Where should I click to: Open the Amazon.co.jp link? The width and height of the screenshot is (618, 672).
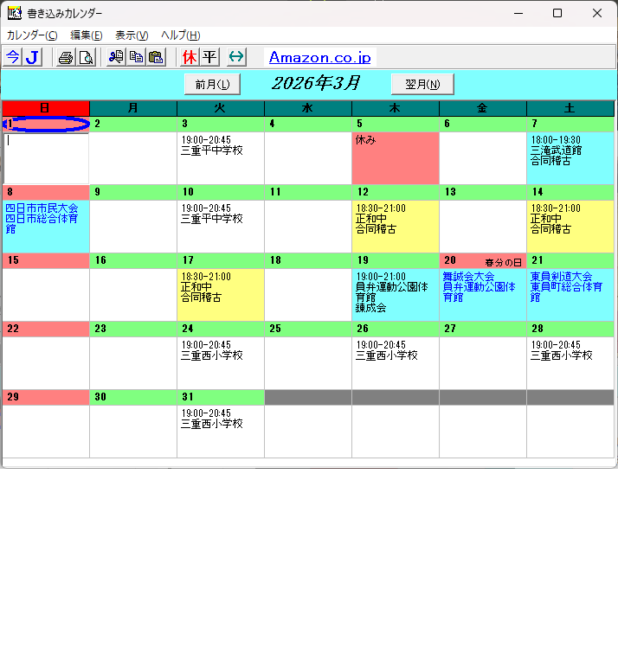[319, 58]
